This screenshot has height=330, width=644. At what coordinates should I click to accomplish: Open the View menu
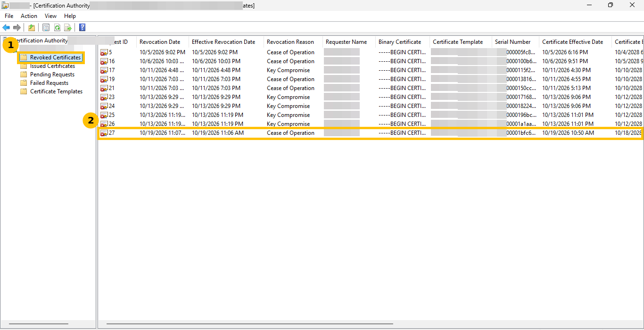click(50, 16)
